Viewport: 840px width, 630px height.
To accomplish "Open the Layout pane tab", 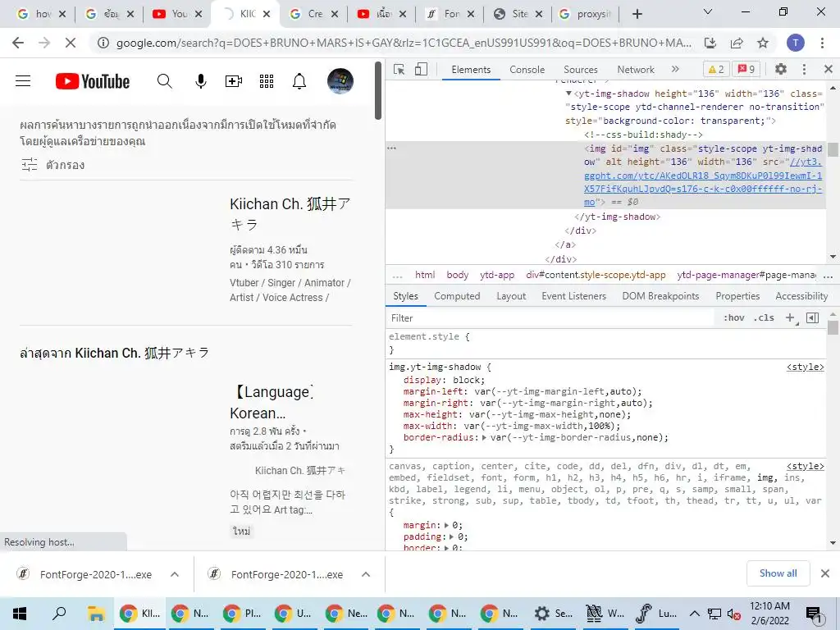I will coord(511,296).
